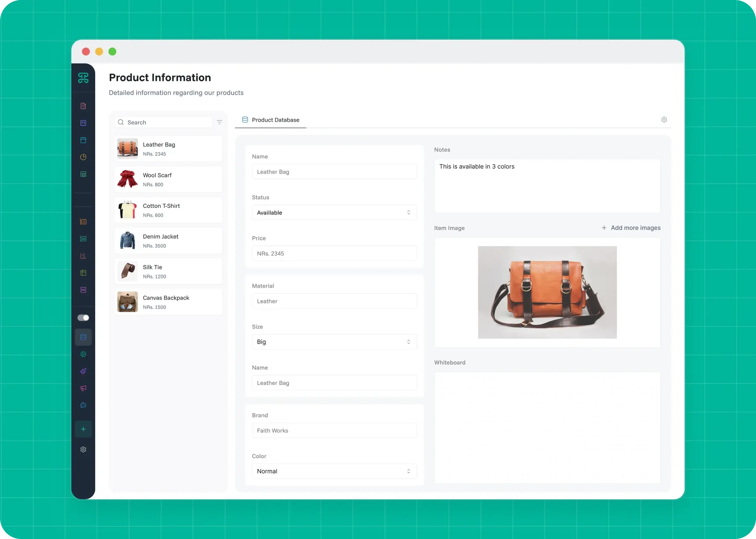Click the database icon on Product Database tab

click(x=245, y=120)
